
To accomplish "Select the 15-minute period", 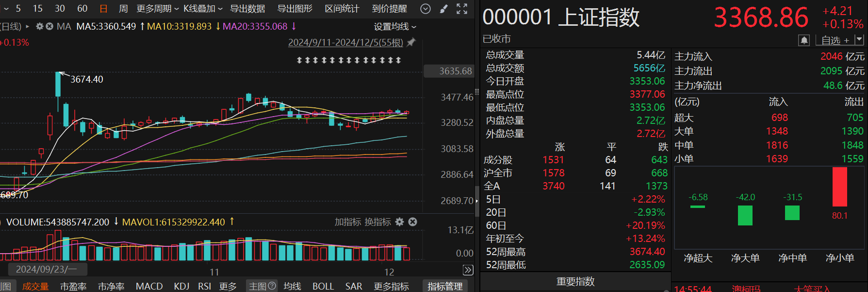I will pos(37,9).
